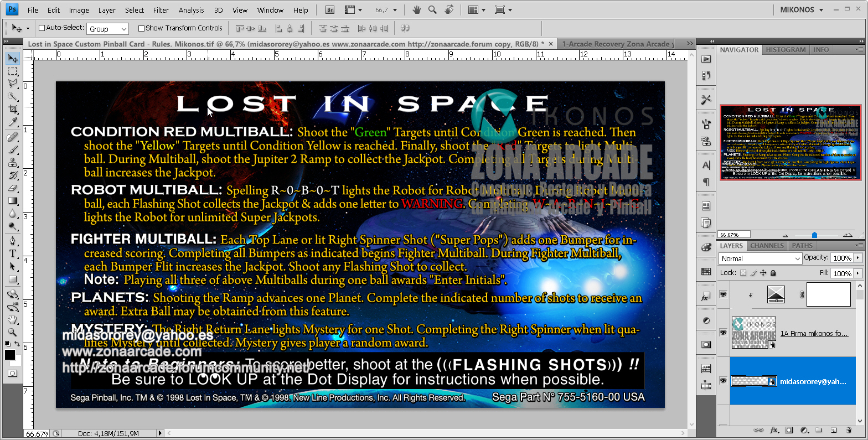Viewport: 868px width, 440px height.
Task: Click the white layer mask thumbnail
Action: point(828,294)
